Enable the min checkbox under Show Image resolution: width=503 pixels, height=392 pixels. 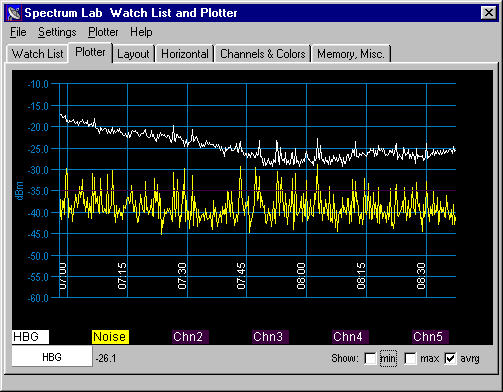tap(370, 359)
